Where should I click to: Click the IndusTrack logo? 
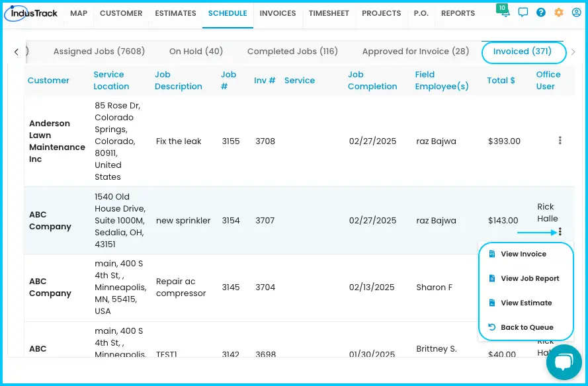point(30,13)
